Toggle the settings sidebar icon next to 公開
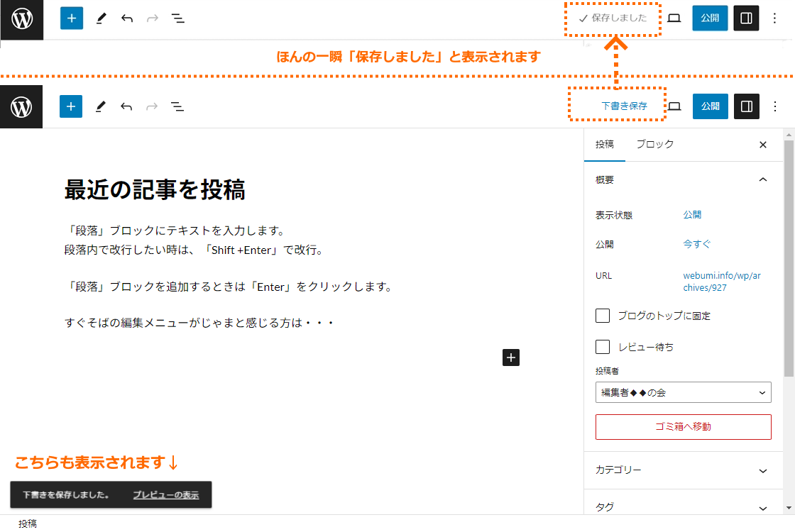The height and width of the screenshot is (532, 795). click(x=747, y=106)
